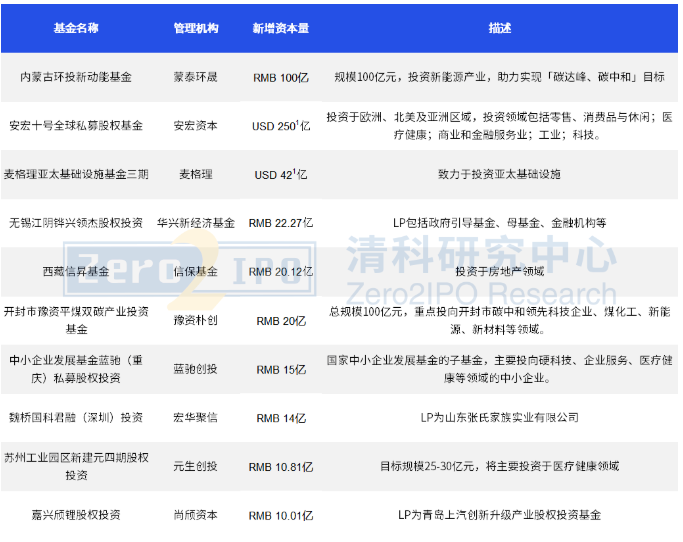This screenshot has width=683, height=542.
Task: Select description starting 投资于欧洲、北美及亚洲区域
Action: click(x=500, y=126)
